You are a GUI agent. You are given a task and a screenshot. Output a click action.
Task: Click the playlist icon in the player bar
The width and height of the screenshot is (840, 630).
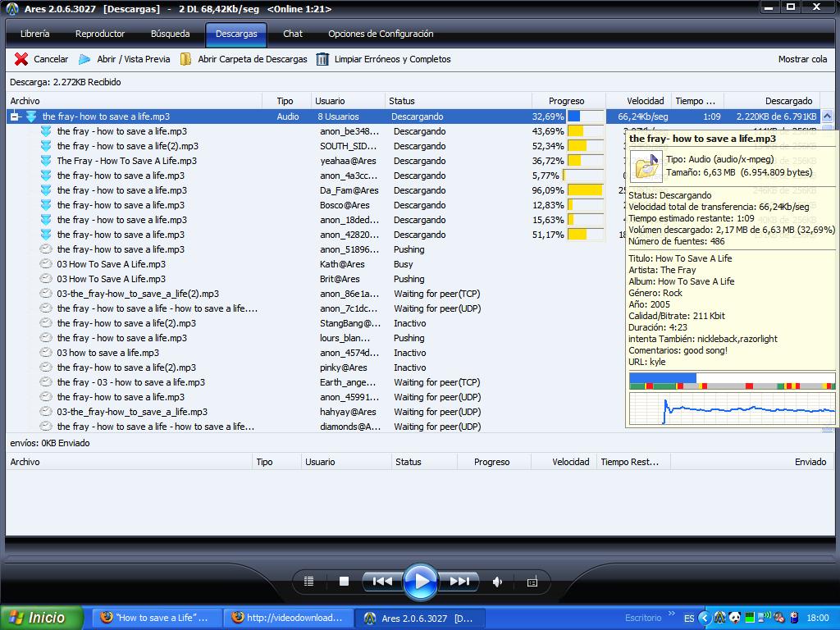308,582
